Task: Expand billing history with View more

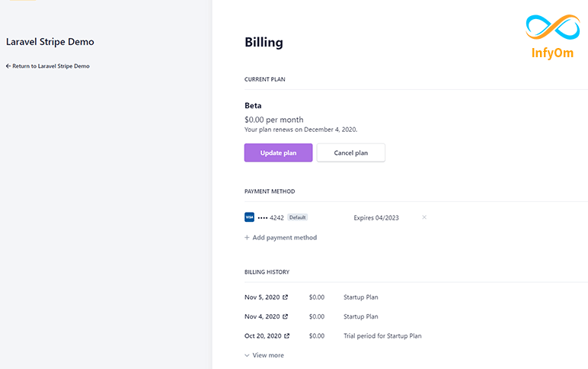Action: pyautogui.click(x=264, y=355)
